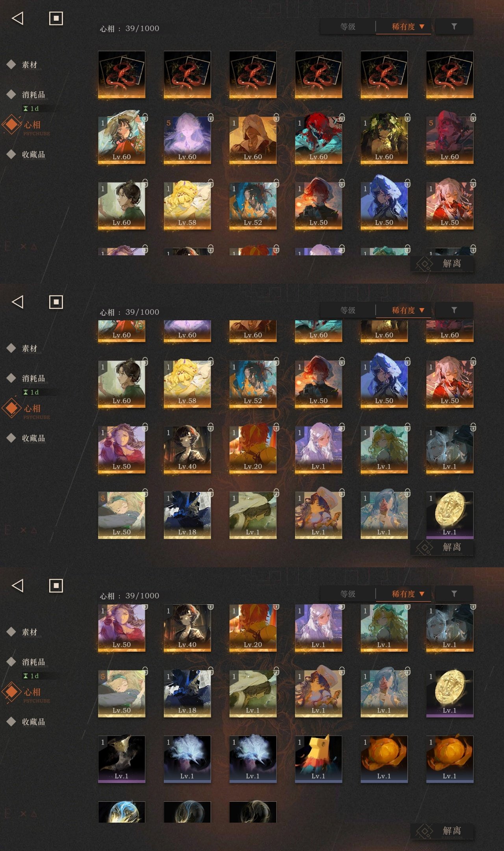The image size is (504, 851).
Task: Choose the first red serpent card in the top row
Action: (x=122, y=74)
